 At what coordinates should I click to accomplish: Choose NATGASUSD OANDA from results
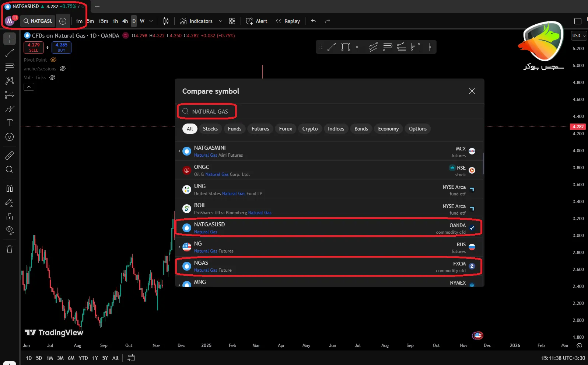[x=329, y=228]
